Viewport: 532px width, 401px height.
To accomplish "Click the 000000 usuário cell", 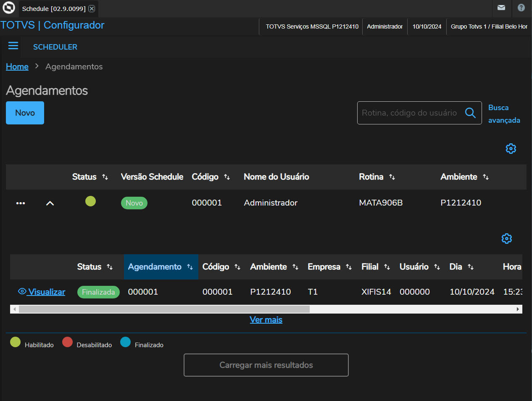I will pos(414,292).
